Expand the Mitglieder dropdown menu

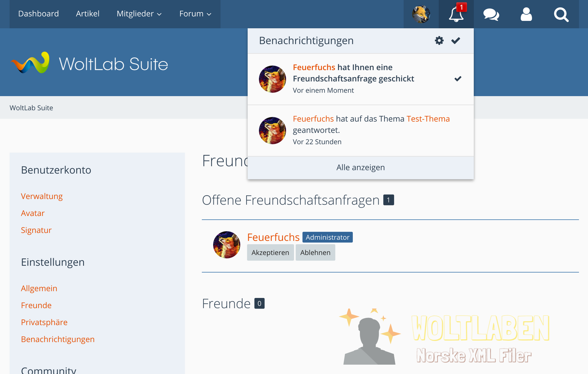tap(139, 14)
